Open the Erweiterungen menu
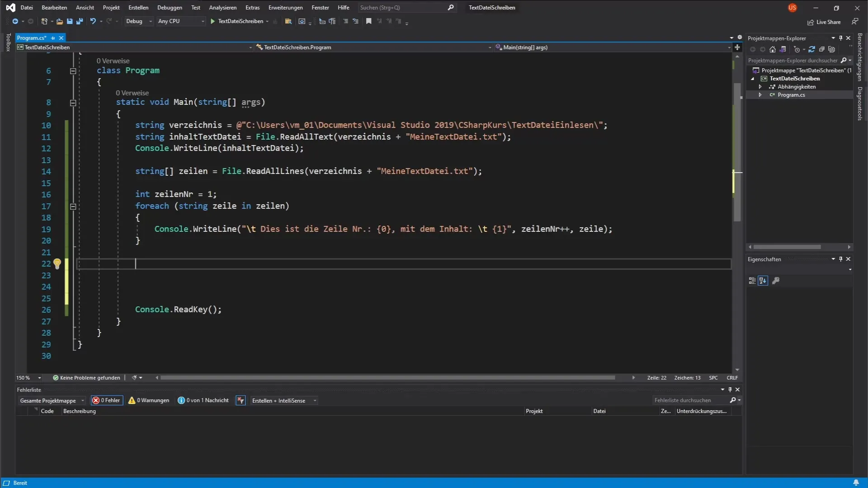 pyautogui.click(x=285, y=7)
